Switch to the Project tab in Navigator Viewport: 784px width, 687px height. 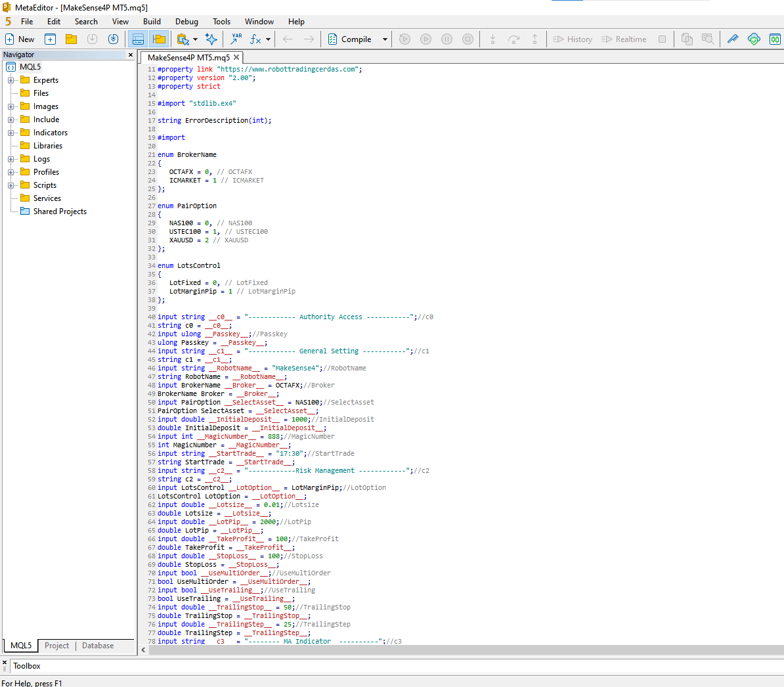coord(56,646)
